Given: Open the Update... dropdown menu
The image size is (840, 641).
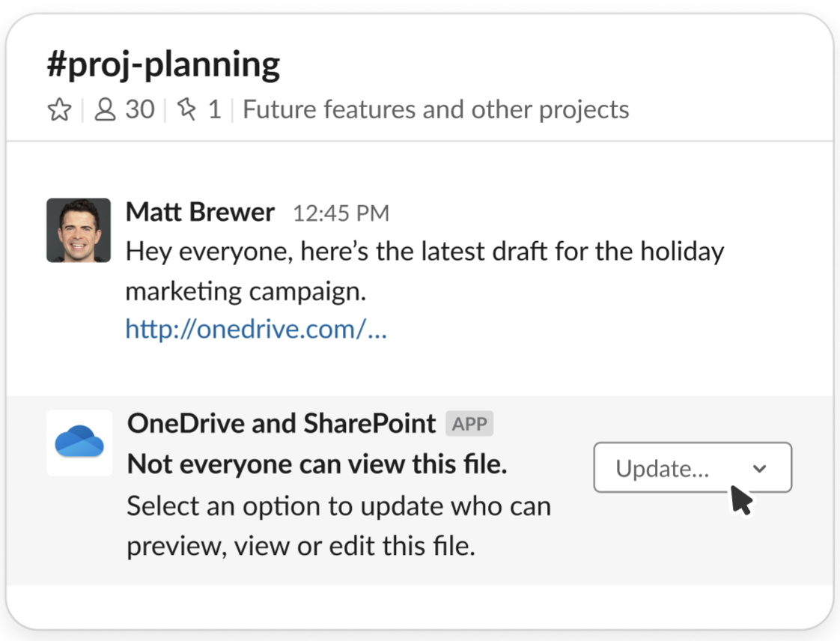Looking at the screenshot, I should [x=692, y=468].
